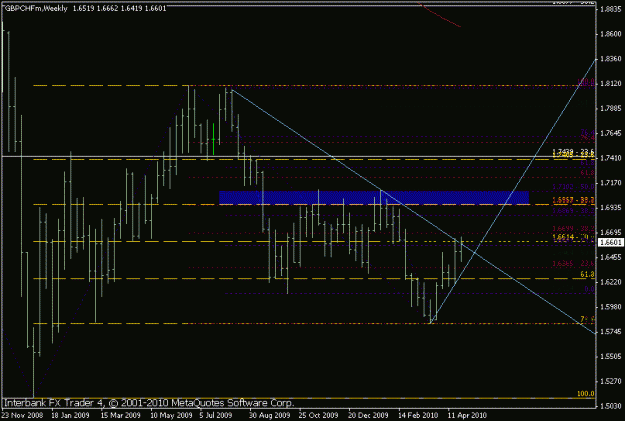Screen dimensions: 625x421
Task: Click the 1.7170 price axis label
Action: point(611,183)
